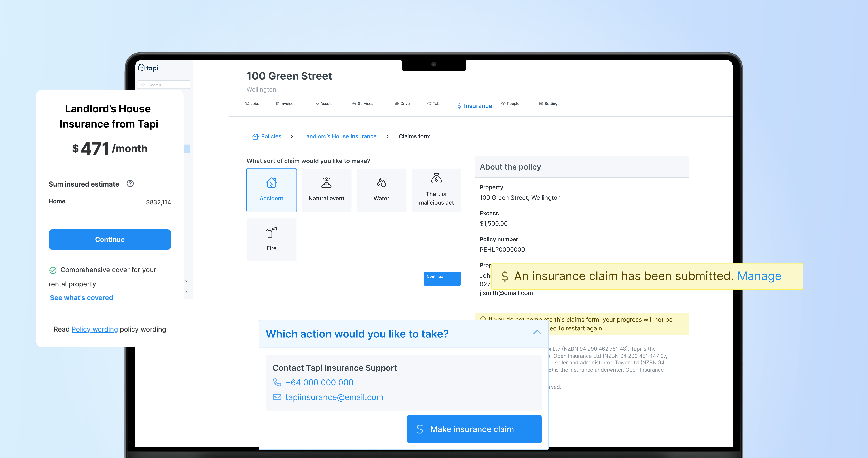
Task: Open the Policy wording link
Action: 95,329
